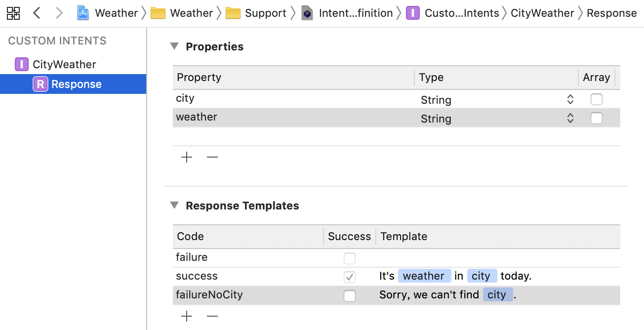Select CityWeather intent in sidebar
Image resolution: width=644 pixels, height=330 pixels.
64,64
